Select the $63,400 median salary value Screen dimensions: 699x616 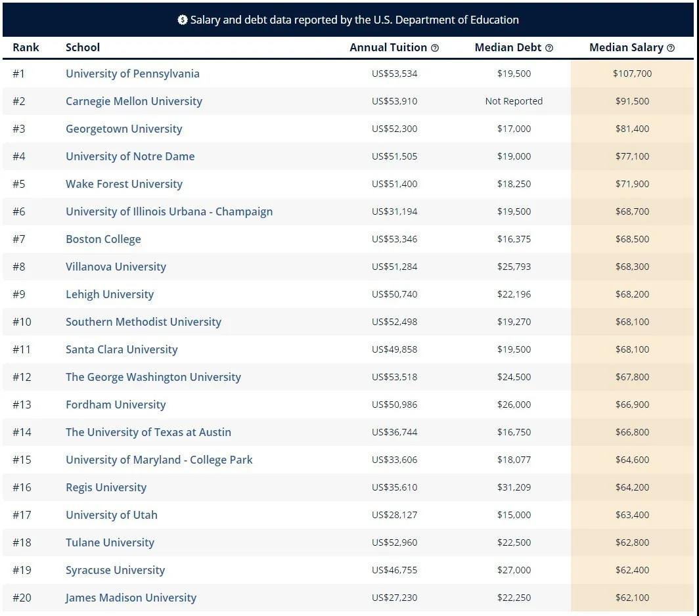[x=632, y=516]
